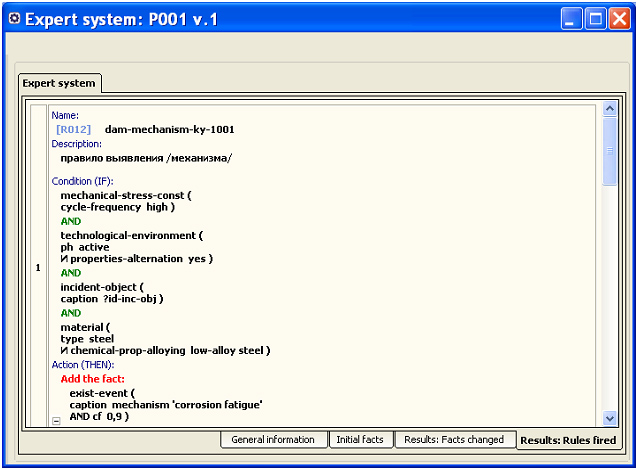This screenshot has height=469, width=636.
Task: Select Results: Rules fired tab
Action: 569,440
